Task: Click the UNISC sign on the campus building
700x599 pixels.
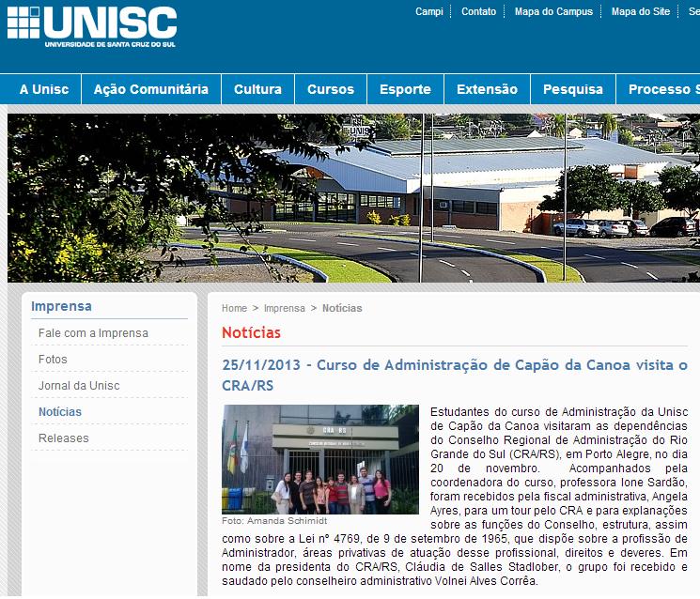Action: (359, 131)
